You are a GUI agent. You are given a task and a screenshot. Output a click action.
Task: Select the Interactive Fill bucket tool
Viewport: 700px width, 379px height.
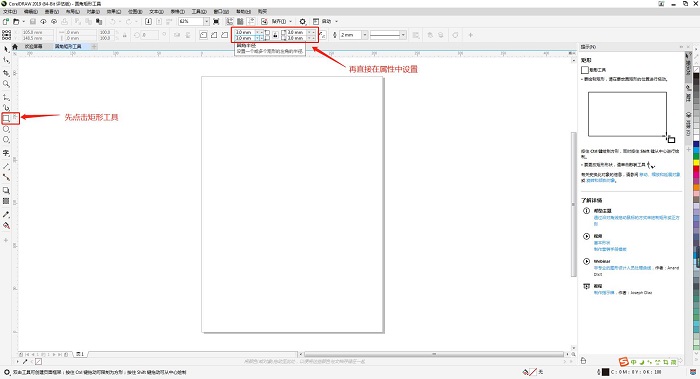(6, 225)
